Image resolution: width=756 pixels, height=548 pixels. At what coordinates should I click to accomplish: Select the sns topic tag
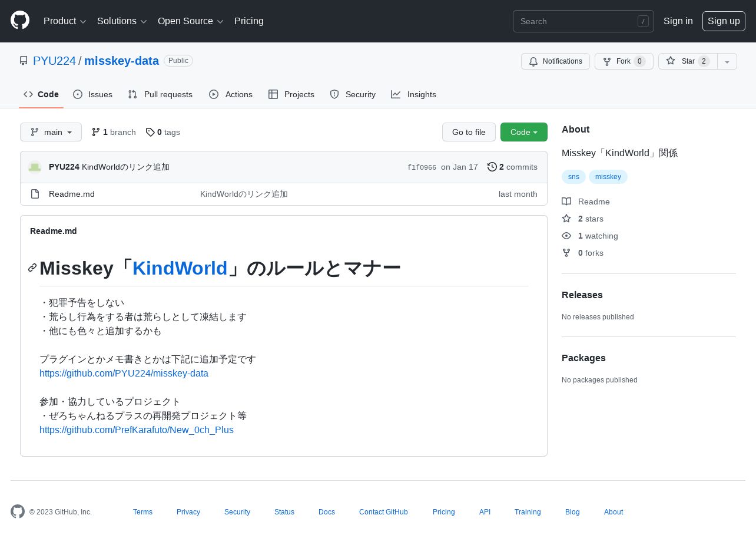[573, 177]
